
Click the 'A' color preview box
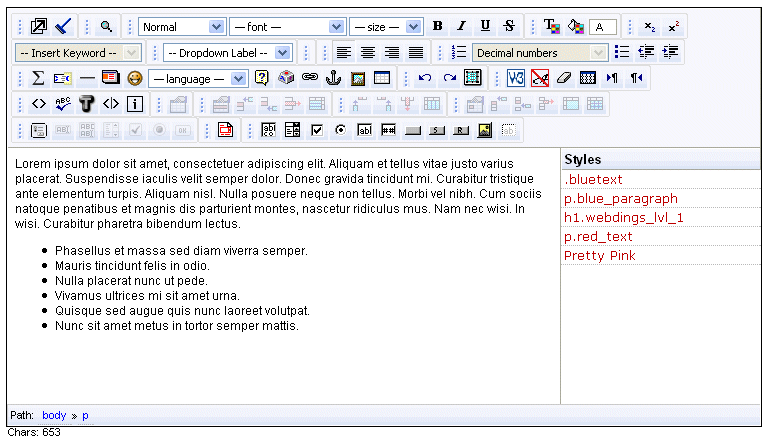pos(603,27)
